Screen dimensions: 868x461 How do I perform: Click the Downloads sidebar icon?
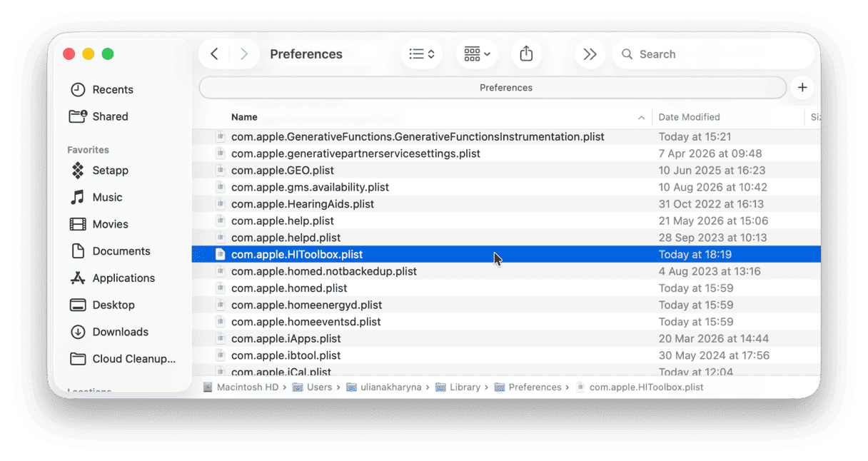pos(78,332)
